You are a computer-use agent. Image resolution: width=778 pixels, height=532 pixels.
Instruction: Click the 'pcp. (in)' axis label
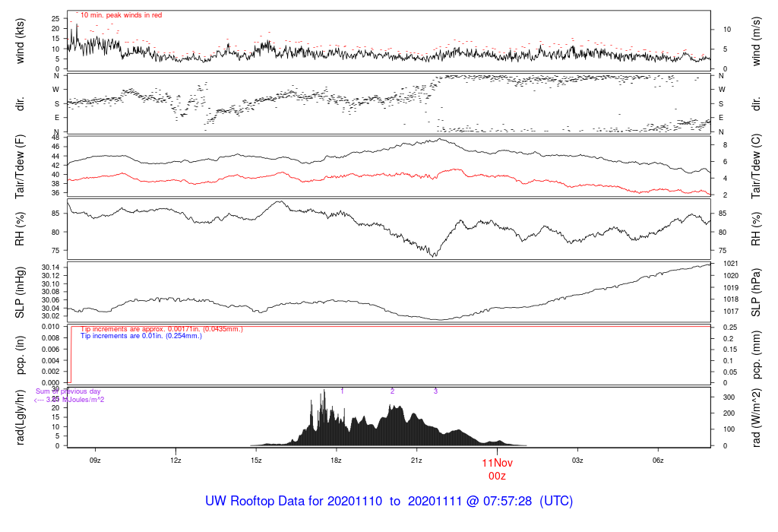(x=20, y=356)
